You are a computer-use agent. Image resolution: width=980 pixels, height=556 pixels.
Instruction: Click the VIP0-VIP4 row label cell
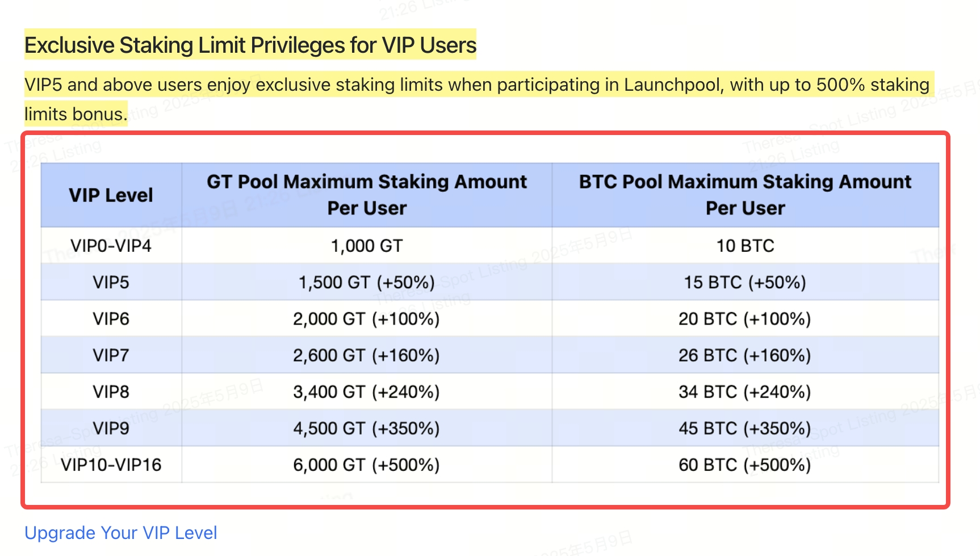[x=111, y=246]
